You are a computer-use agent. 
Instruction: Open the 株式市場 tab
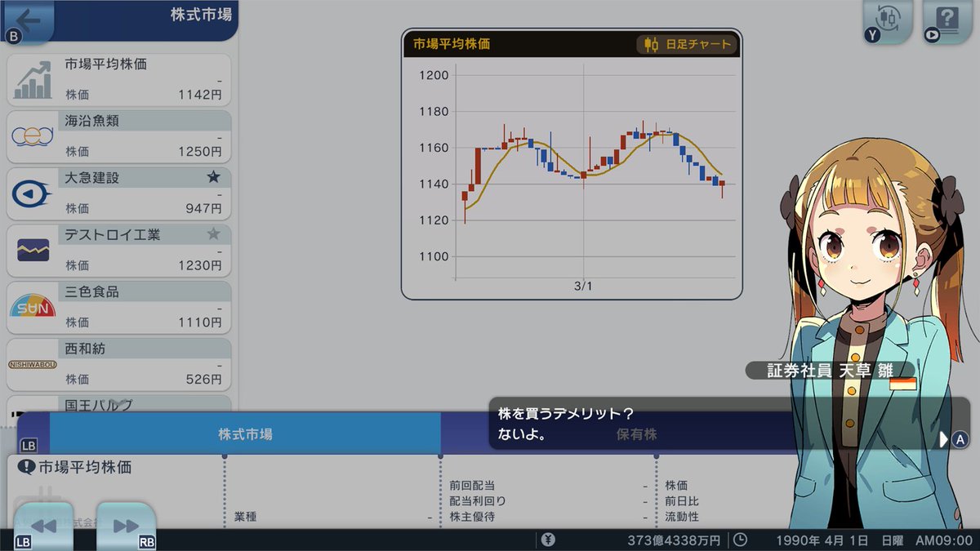[x=245, y=433]
